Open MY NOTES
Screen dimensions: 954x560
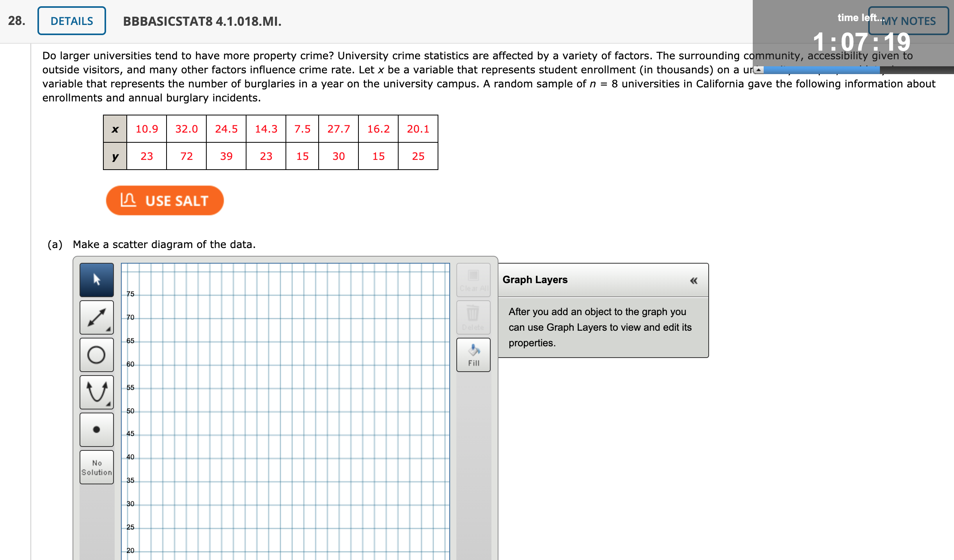click(x=909, y=21)
